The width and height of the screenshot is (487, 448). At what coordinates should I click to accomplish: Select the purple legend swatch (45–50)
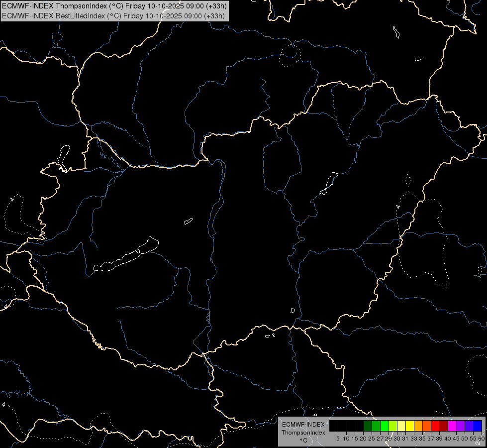pyautogui.click(x=461, y=426)
